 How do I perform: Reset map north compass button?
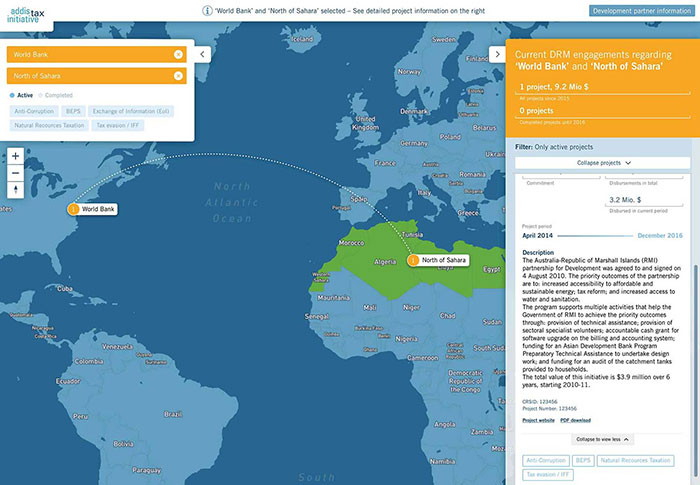point(16,190)
